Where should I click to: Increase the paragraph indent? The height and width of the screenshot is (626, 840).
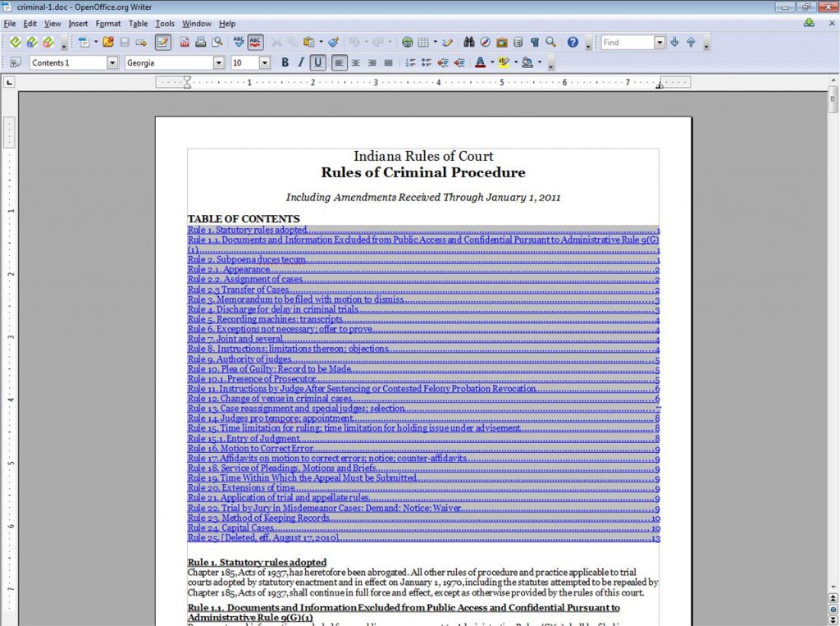pyautogui.click(x=459, y=62)
